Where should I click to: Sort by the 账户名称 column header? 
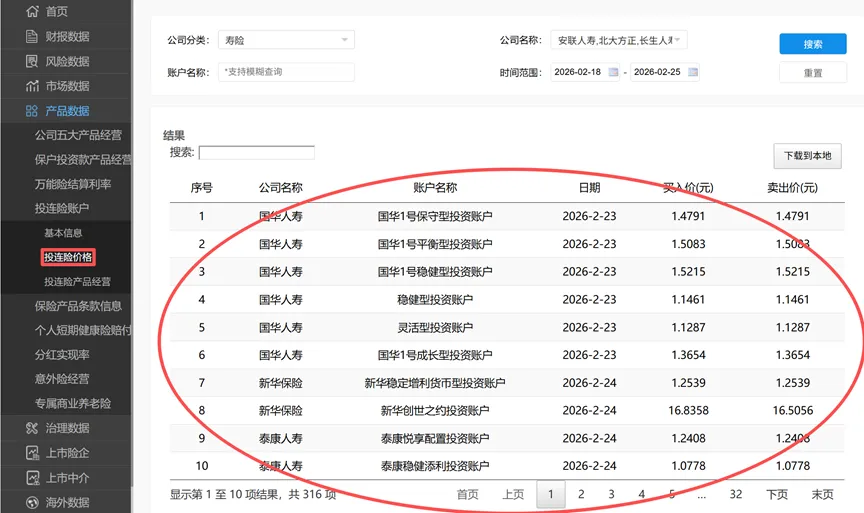click(x=435, y=188)
